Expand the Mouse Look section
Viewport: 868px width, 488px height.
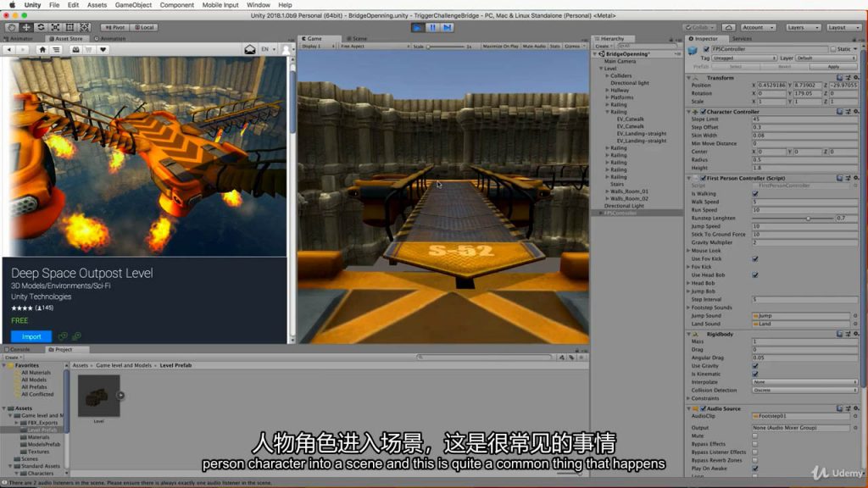[x=688, y=251]
